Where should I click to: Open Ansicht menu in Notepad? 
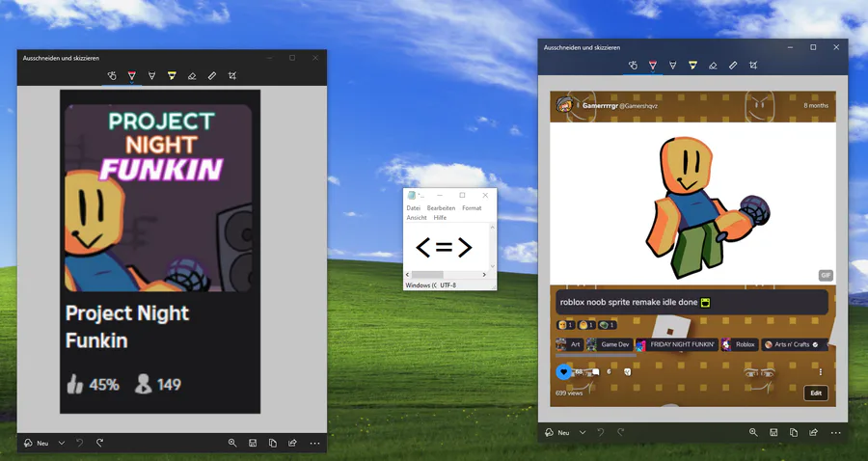(417, 218)
